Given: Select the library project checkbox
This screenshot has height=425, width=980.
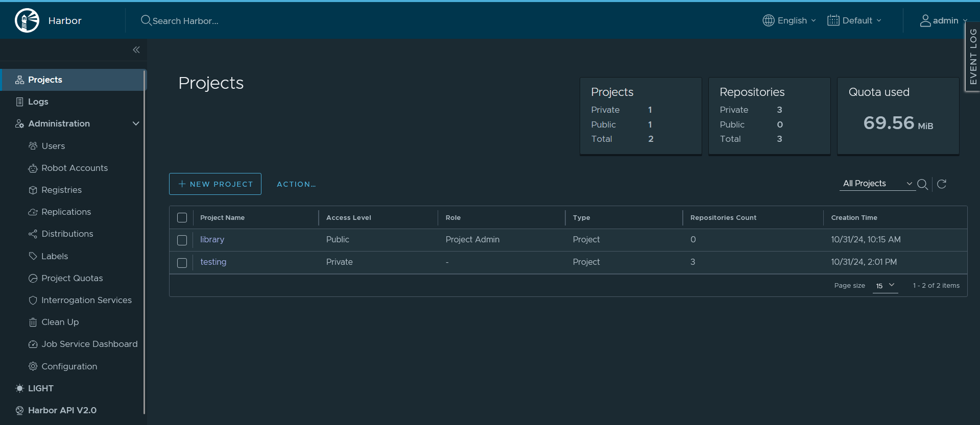Looking at the screenshot, I should click(182, 240).
